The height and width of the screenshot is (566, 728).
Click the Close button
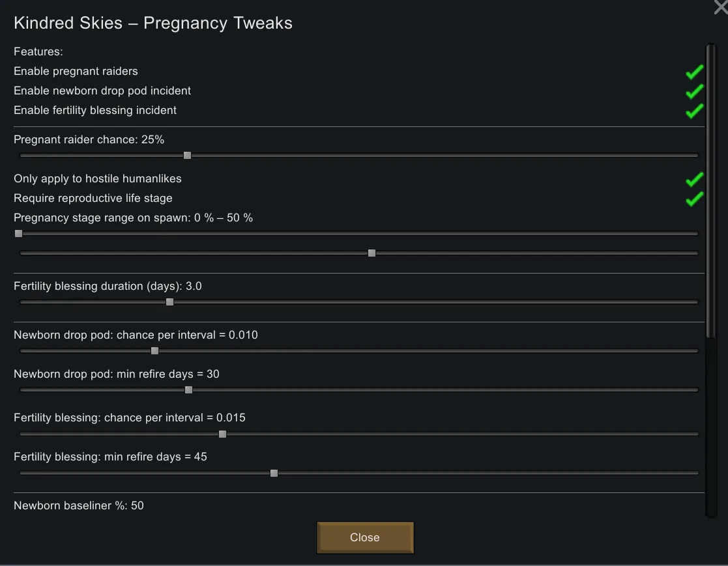coord(365,537)
